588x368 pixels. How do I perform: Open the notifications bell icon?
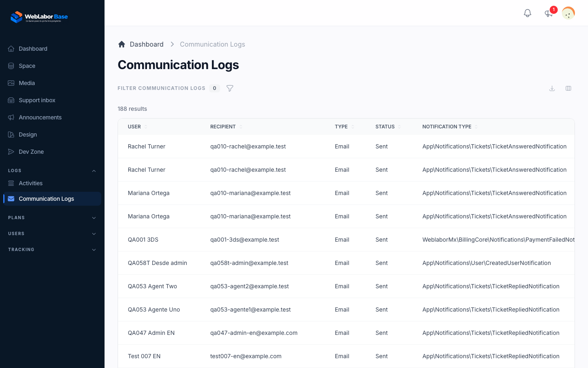pos(528,13)
